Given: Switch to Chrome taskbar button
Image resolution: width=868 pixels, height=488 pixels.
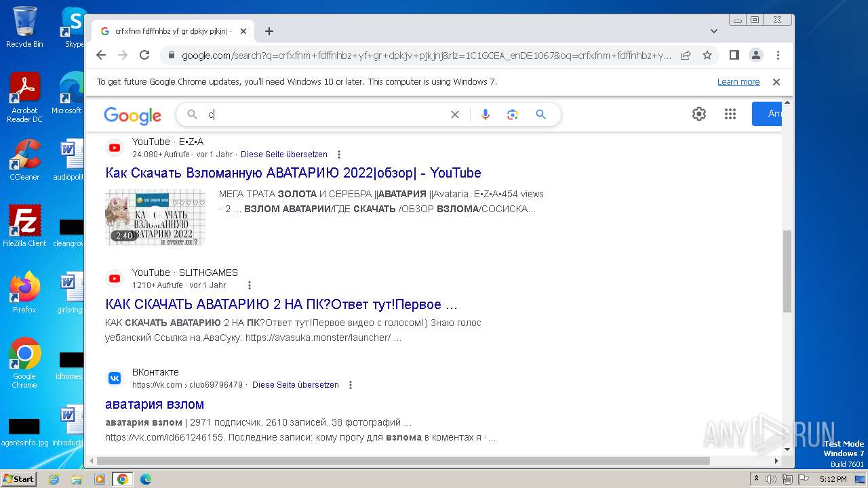Looking at the screenshot, I should click(x=123, y=479).
